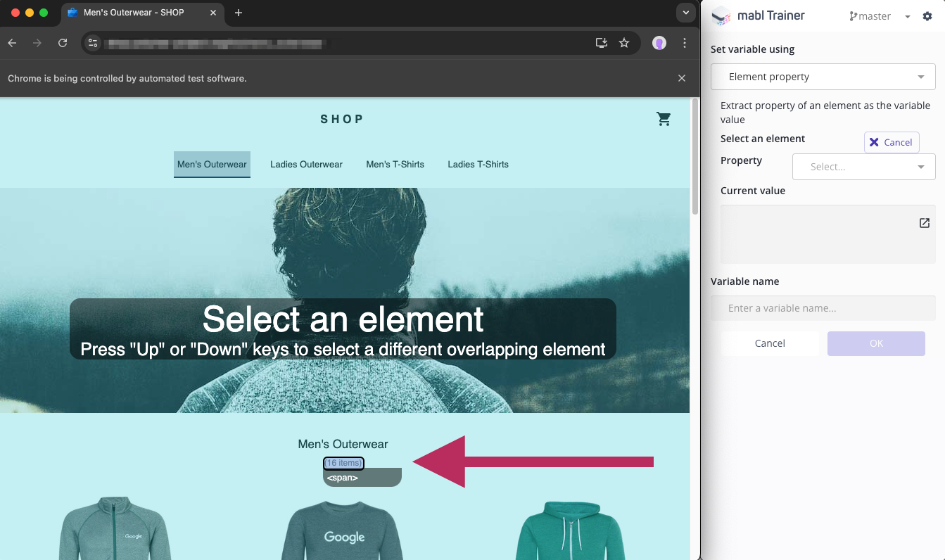Image resolution: width=945 pixels, height=560 pixels.
Task: Open the Property select dropdown
Action: click(863, 167)
